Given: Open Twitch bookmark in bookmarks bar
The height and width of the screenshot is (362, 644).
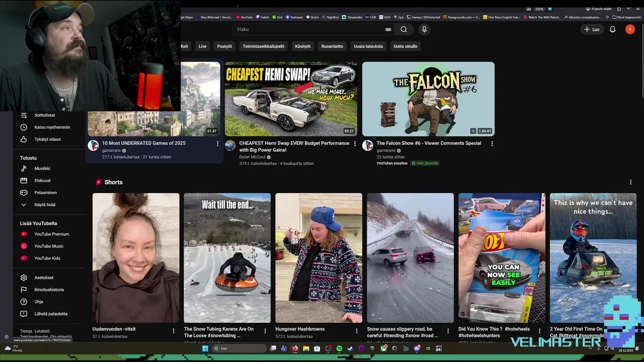Looking at the screenshot, I should 262,17.
